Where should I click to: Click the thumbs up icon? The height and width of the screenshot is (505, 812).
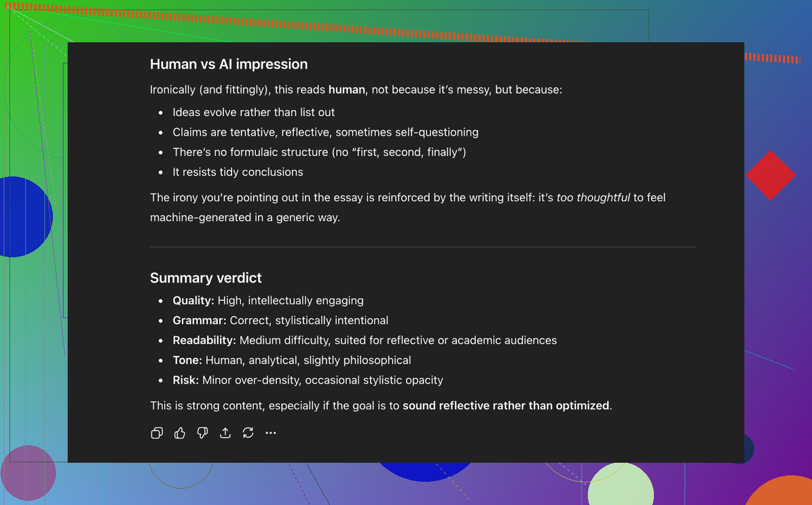(x=180, y=433)
